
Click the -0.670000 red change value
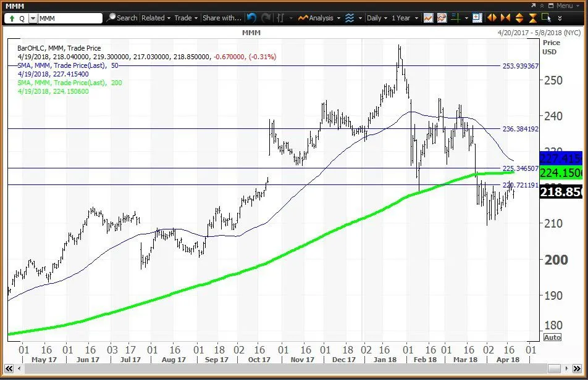[x=229, y=57]
